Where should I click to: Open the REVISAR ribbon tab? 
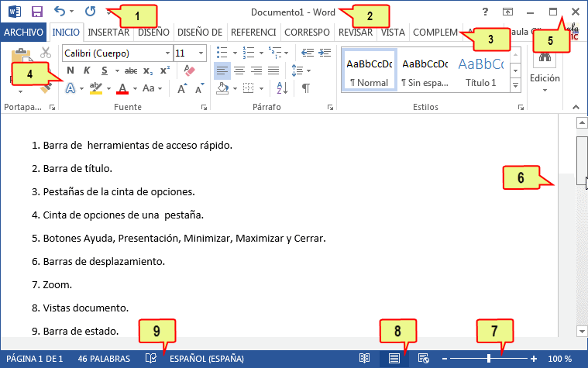point(356,33)
